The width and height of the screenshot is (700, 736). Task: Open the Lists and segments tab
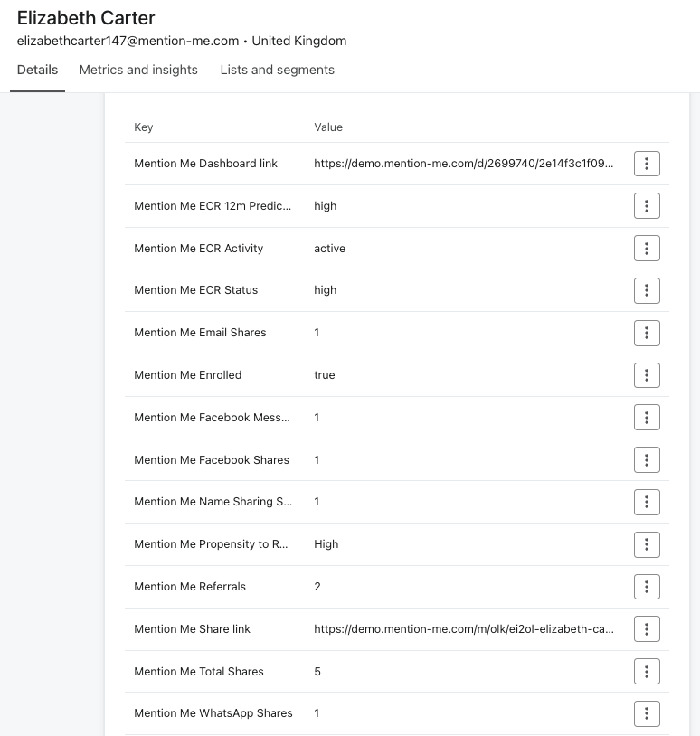[x=278, y=70]
